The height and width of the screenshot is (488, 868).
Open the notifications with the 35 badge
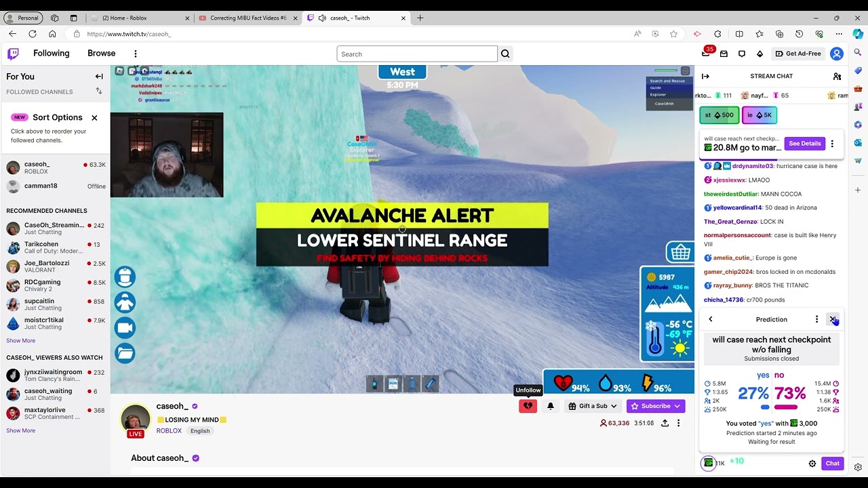click(x=706, y=54)
